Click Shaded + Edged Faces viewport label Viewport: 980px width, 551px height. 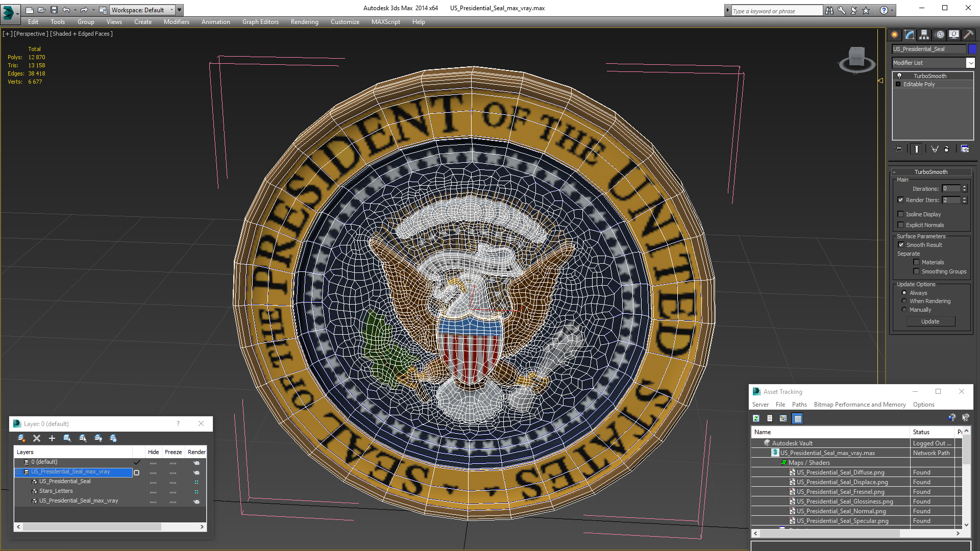coord(81,34)
